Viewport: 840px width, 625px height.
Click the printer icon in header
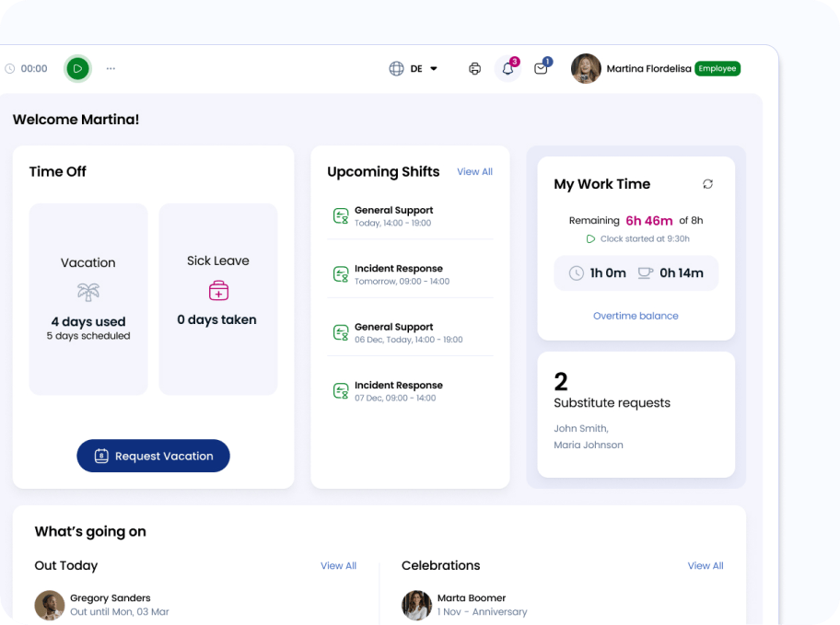click(475, 68)
